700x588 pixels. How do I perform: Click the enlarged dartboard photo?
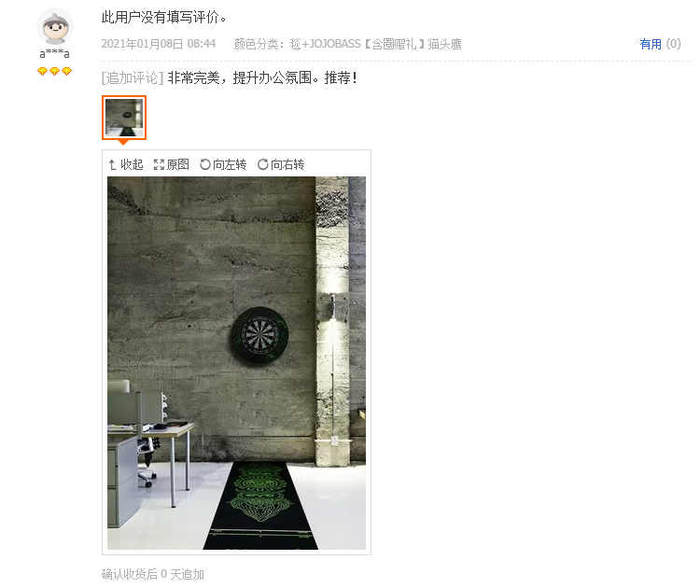[x=236, y=363]
